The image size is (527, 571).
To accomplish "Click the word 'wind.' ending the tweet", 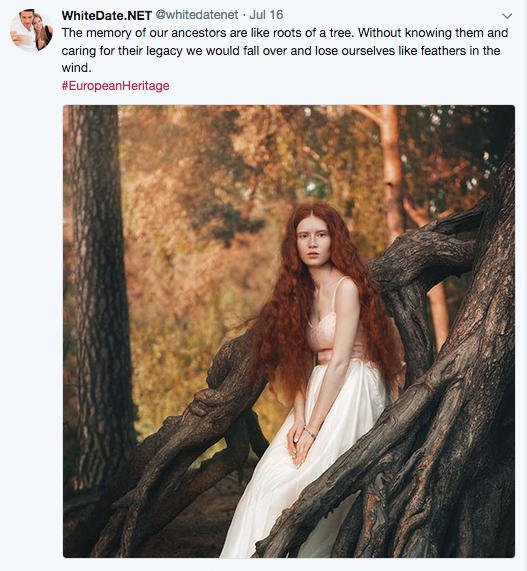I will (76, 68).
